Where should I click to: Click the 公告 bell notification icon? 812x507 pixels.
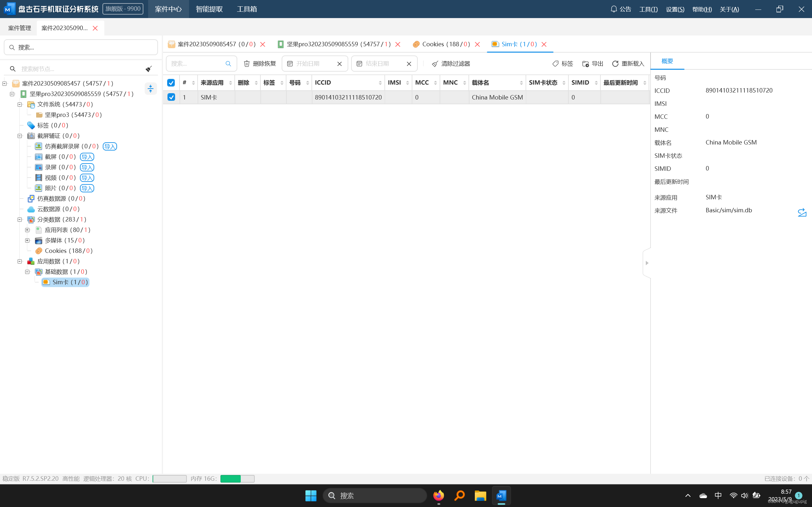(x=613, y=9)
